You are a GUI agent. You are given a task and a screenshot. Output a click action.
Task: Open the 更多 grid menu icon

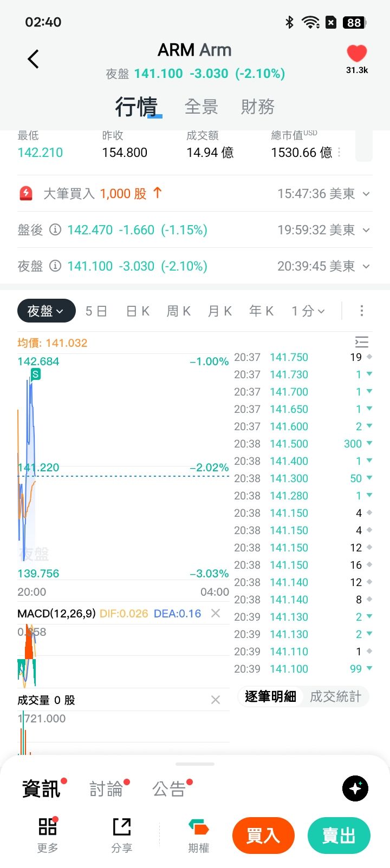(x=48, y=827)
